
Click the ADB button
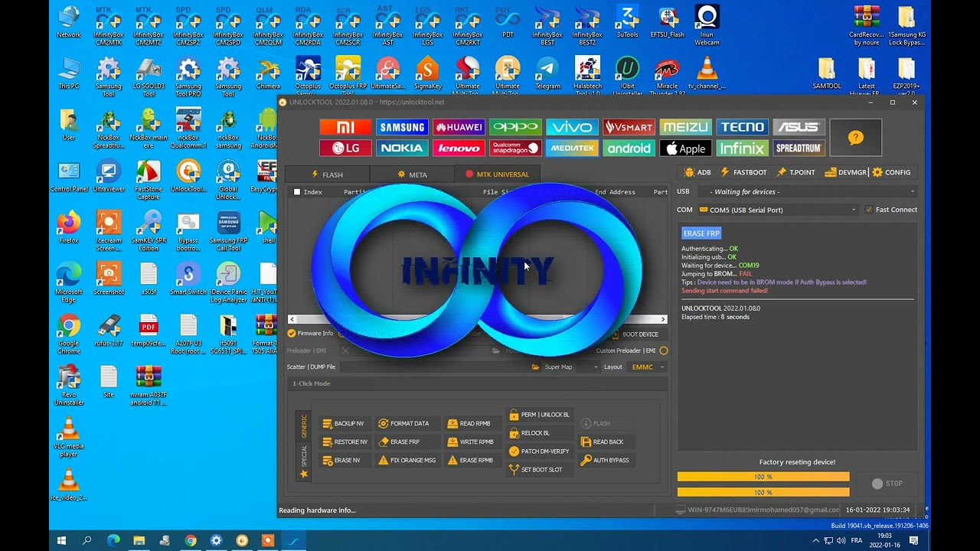[x=697, y=172]
